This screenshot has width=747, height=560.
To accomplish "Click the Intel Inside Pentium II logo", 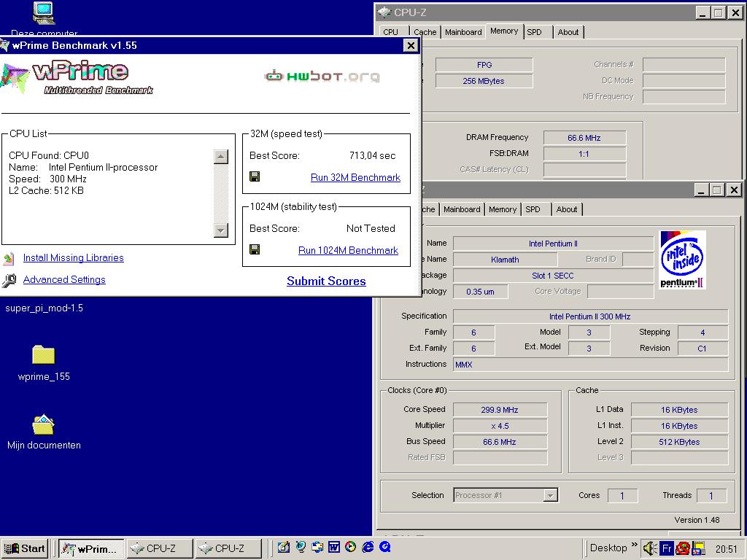I will click(682, 260).
